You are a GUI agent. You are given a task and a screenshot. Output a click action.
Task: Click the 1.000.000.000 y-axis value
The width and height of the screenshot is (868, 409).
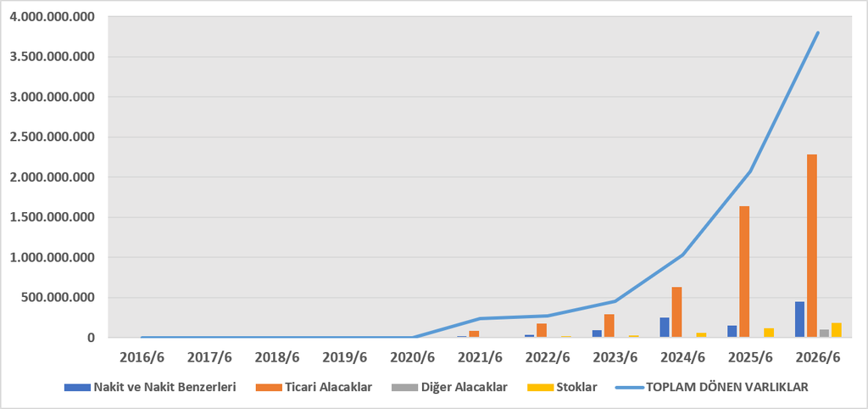(52, 258)
